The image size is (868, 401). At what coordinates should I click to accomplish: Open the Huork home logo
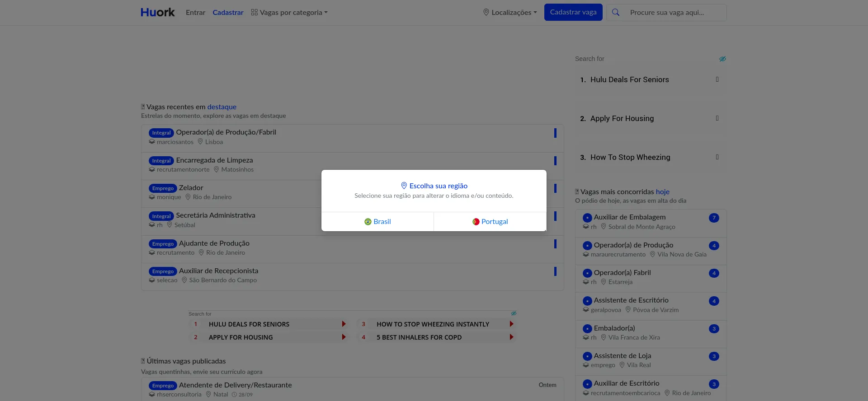pos(157,13)
